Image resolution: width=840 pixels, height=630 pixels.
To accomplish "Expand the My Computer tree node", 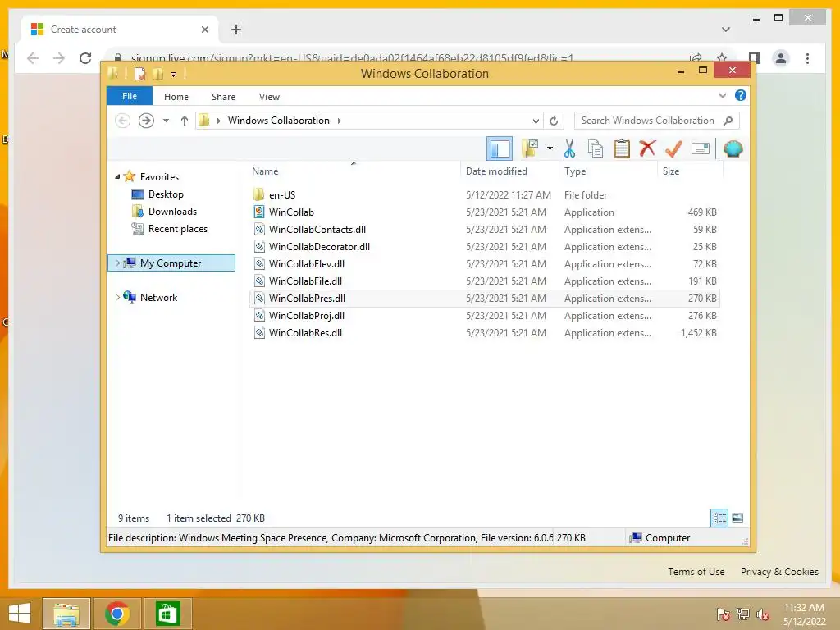I will click(117, 263).
